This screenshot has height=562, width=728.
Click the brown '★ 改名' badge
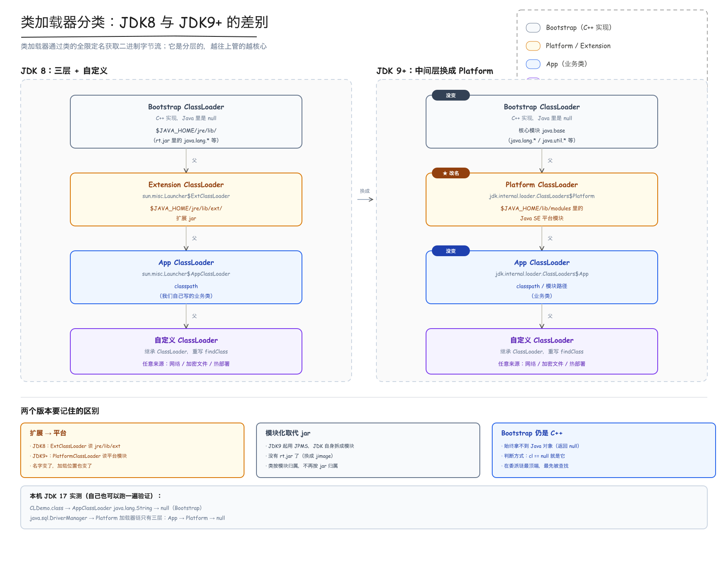(451, 173)
